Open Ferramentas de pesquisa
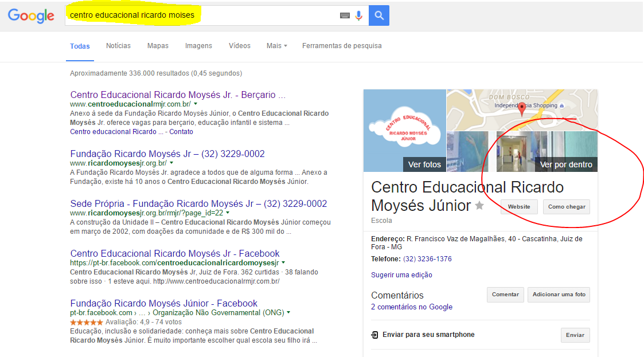Screen dimensions: 644x357 coord(342,46)
